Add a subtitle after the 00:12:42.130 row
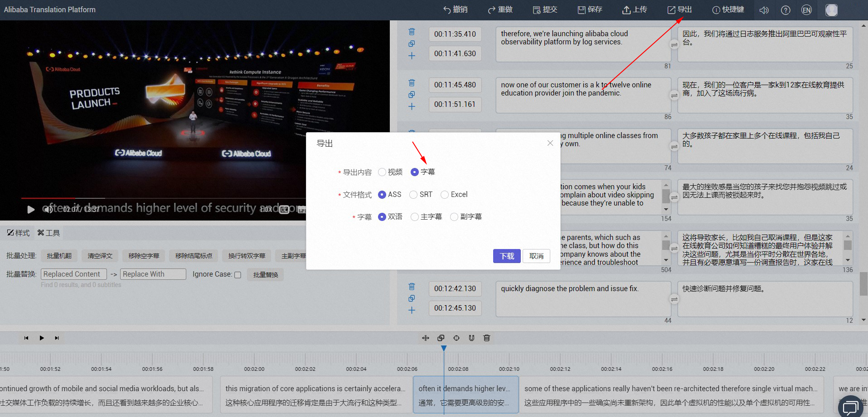This screenshot has height=417, width=868. coord(412,310)
